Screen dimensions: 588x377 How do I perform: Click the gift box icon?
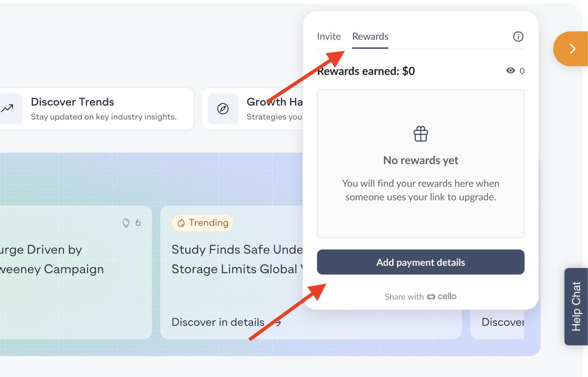click(420, 134)
